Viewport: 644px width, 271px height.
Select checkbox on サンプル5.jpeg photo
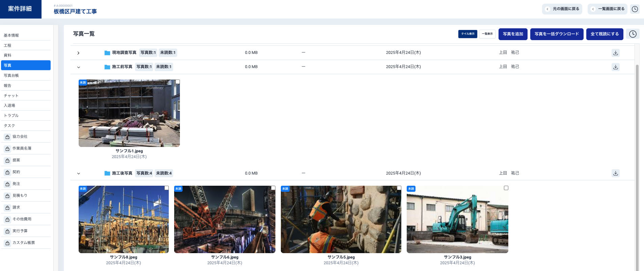point(399,188)
